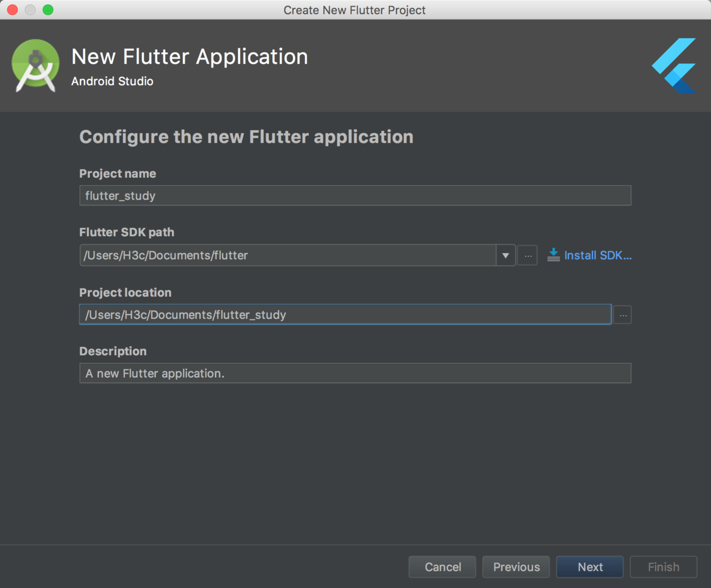
Task: Click the greyed-out Finish button
Action: click(663, 567)
